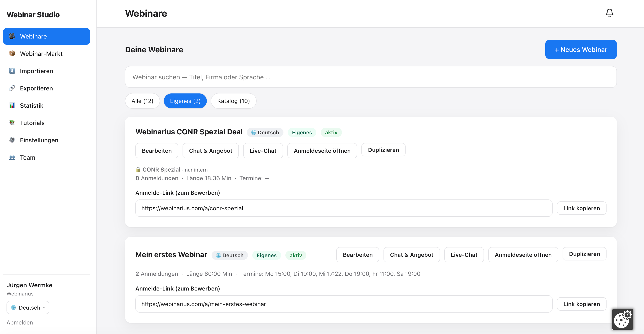644x334 pixels.
Task: Copy link for conr-spezial webinar
Action: pos(581,208)
